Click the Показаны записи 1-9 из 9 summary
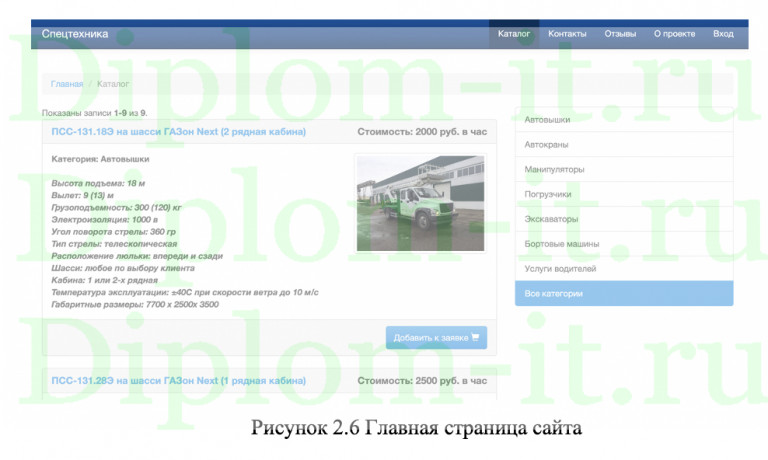The image size is (768, 460). coord(95,113)
